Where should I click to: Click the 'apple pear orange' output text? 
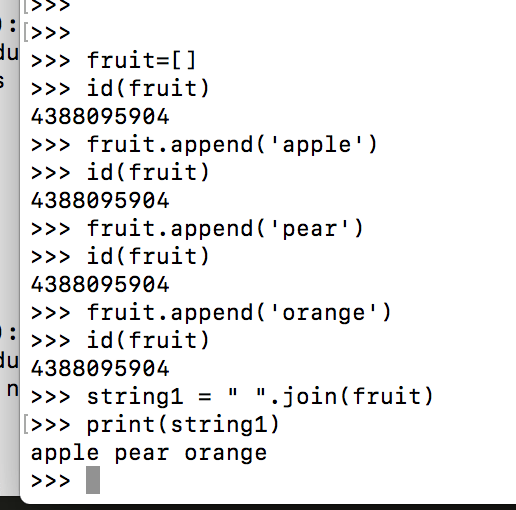[x=149, y=453]
